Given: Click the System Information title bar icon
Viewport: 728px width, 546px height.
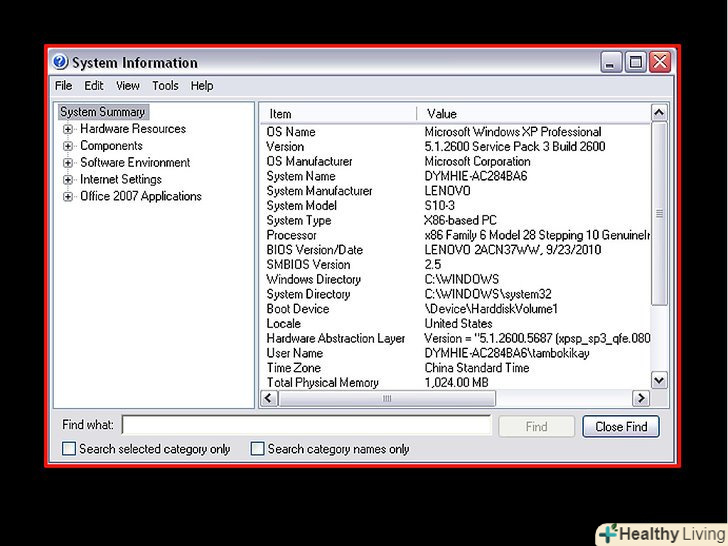Looking at the screenshot, I should click(x=60, y=62).
